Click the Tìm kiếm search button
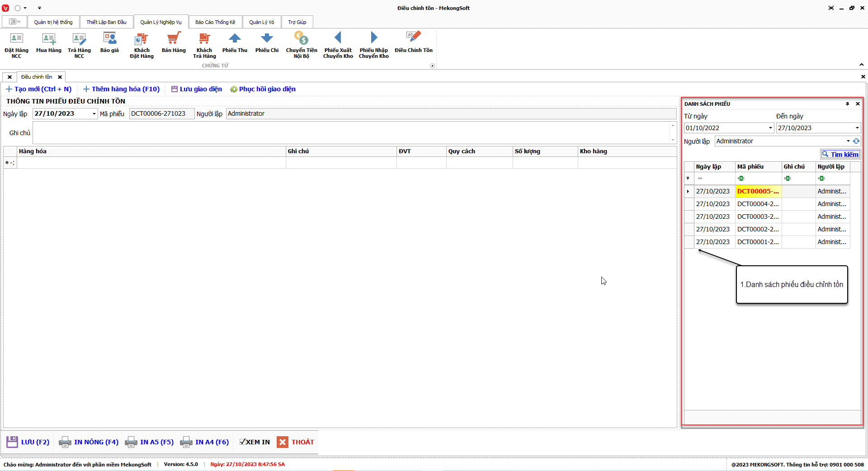 (x=840, y=154)
